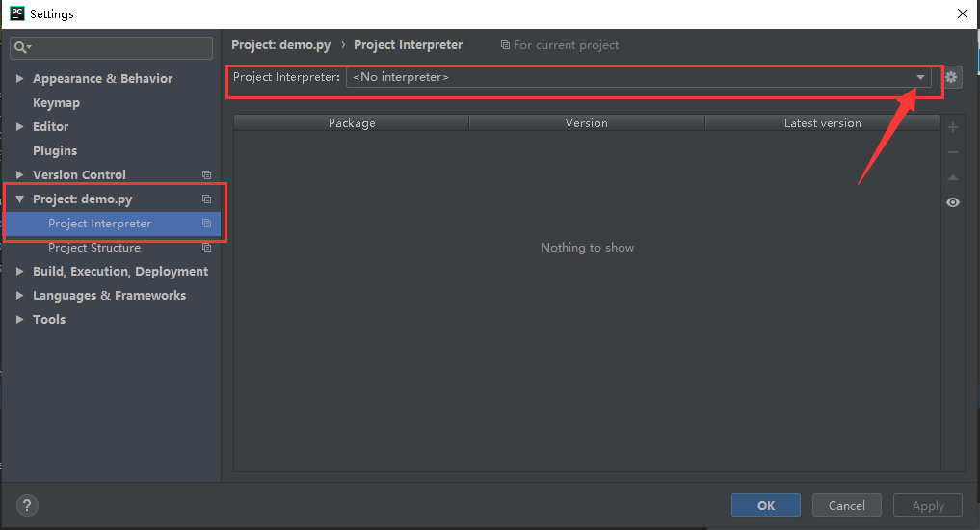
Task: Click the copy icon beside Version Control
Action: (x=206, y=175)
